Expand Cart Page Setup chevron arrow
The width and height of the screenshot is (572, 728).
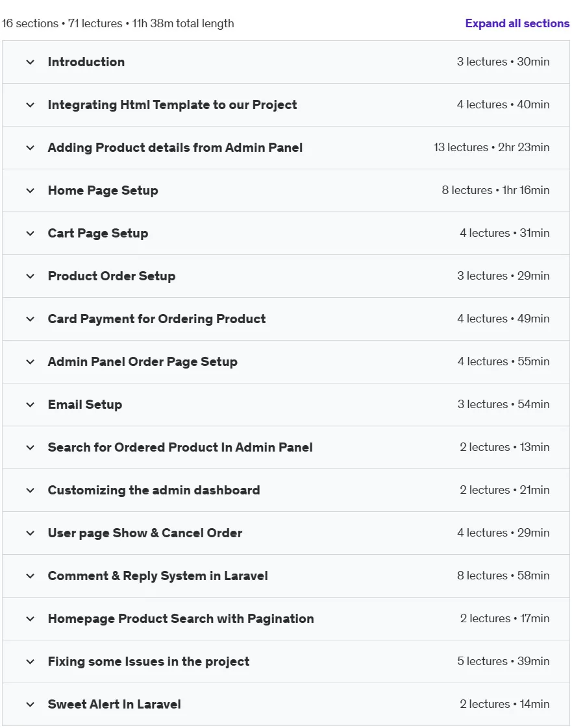click(31, 234)
